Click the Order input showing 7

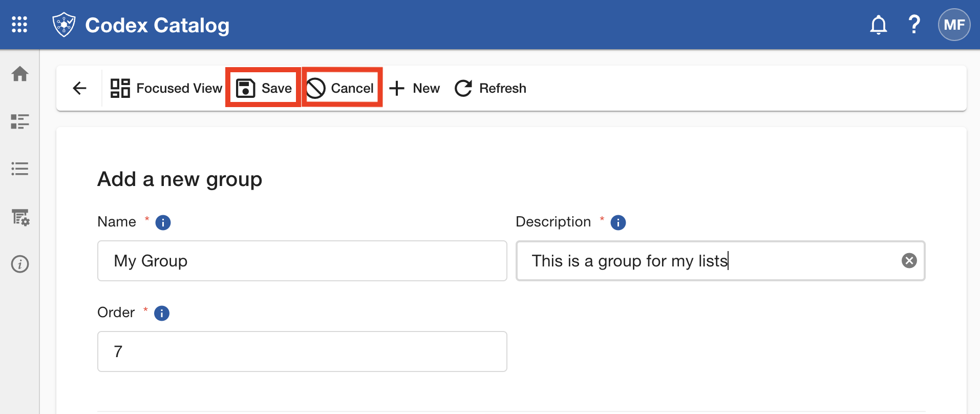point(302,351)
